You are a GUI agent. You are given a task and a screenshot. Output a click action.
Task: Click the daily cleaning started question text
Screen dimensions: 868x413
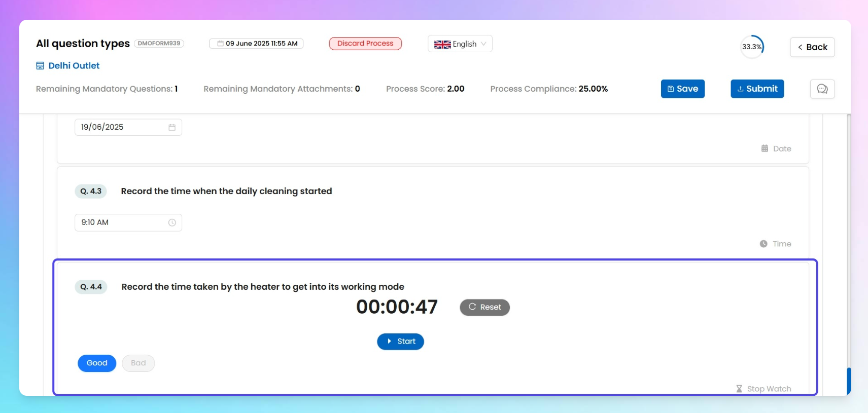[x=226, y=191]
